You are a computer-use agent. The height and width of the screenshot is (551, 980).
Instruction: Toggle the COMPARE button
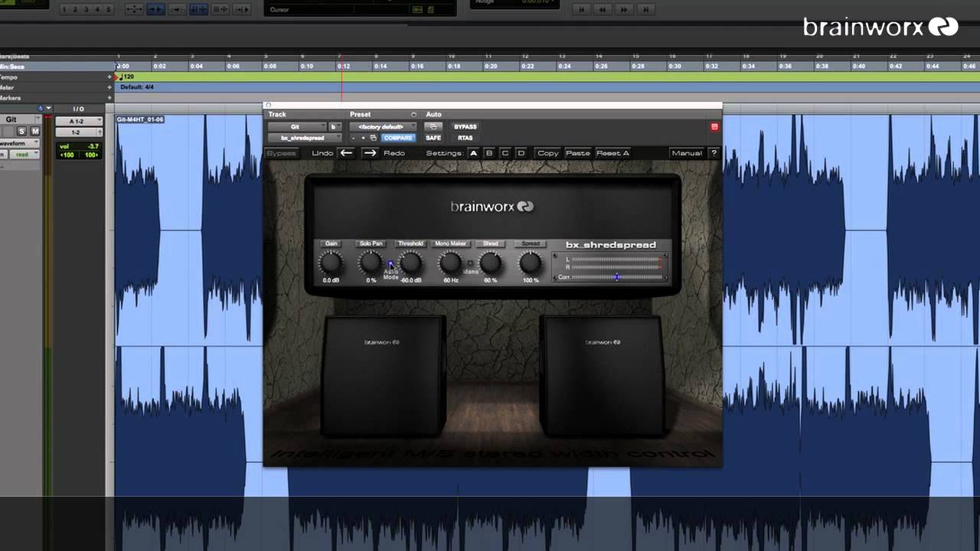tap(397, 138)
